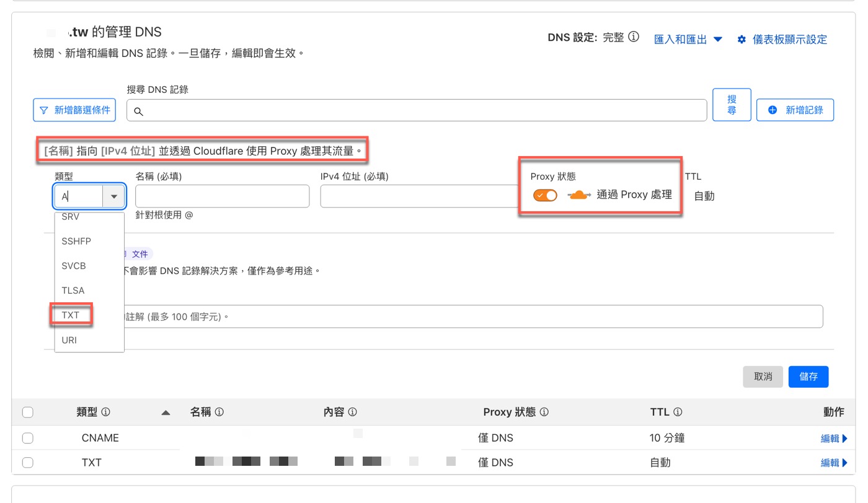Screen dimensions: 868x503
Task: Click the info icon next to DNS 設定 完整
Action: pos(634,37)
